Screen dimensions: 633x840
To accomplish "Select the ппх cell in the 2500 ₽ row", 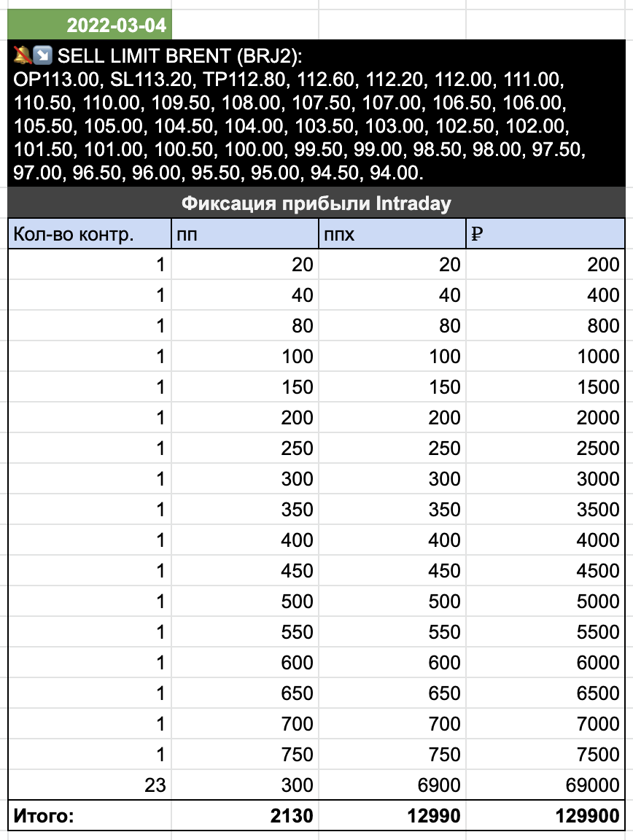I will click(392, 448).
